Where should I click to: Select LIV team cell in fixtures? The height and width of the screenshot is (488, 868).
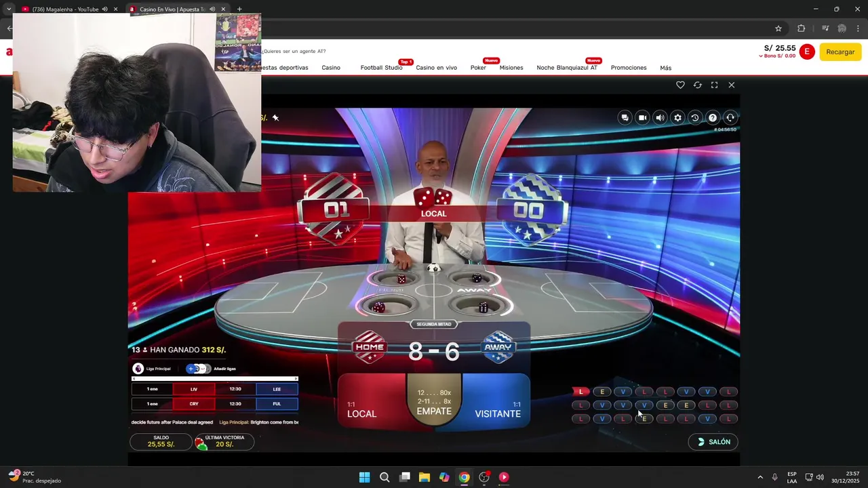click(x=194, y=389)
